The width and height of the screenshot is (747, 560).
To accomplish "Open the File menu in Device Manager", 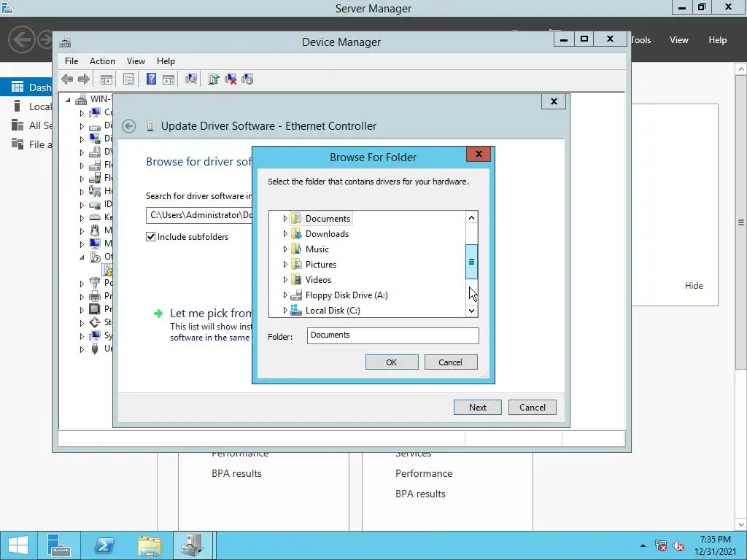I will coord(71,61).
